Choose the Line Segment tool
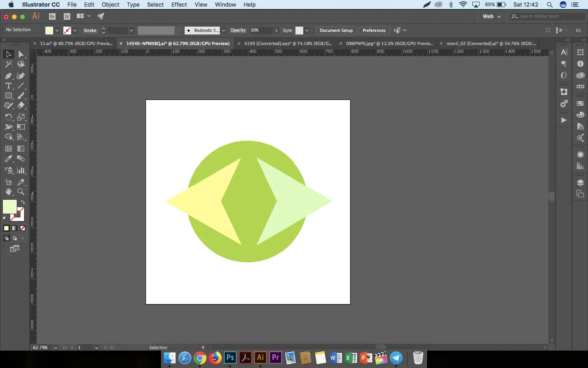The height and width of the screenshot is (368, 588). click(21, 86)
